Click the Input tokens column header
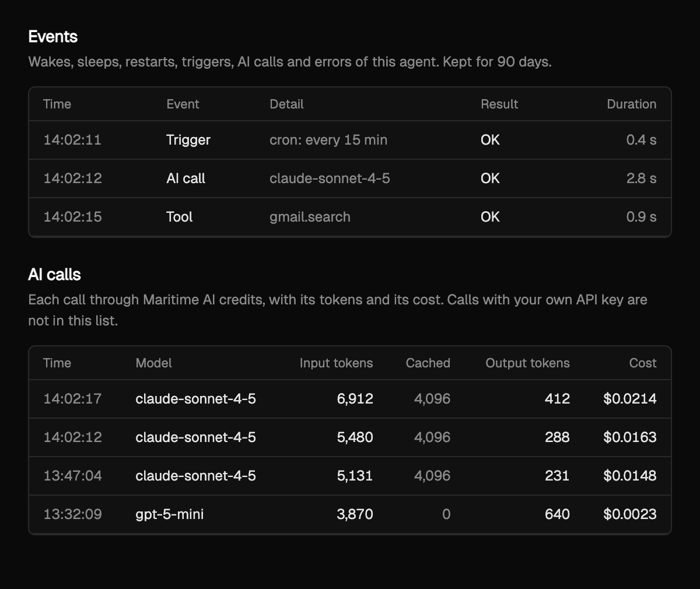The image size is (700, 589). click(x=336, y=363)
